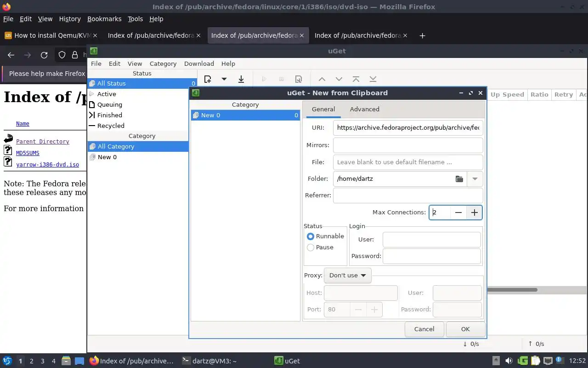The height and width of the screenshot is (368, 588).
Task: Open Firefox Bookmarks menu
Action: [x=104, y=19]
